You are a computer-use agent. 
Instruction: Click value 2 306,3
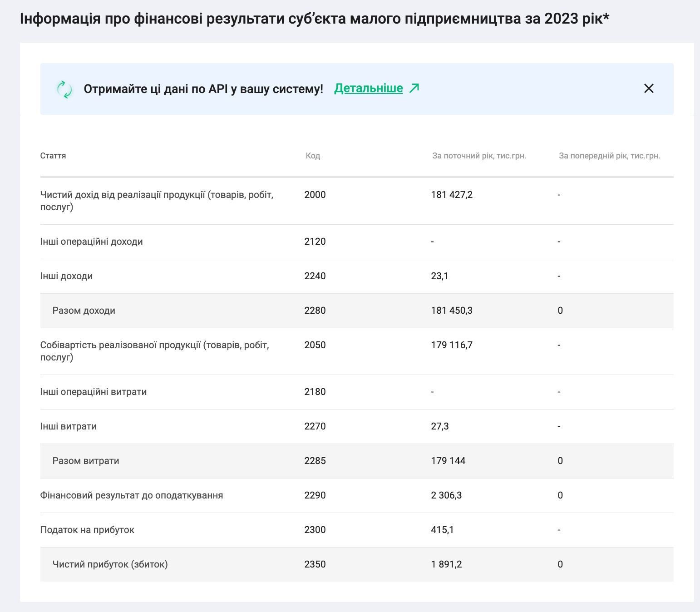coord(446,495)
